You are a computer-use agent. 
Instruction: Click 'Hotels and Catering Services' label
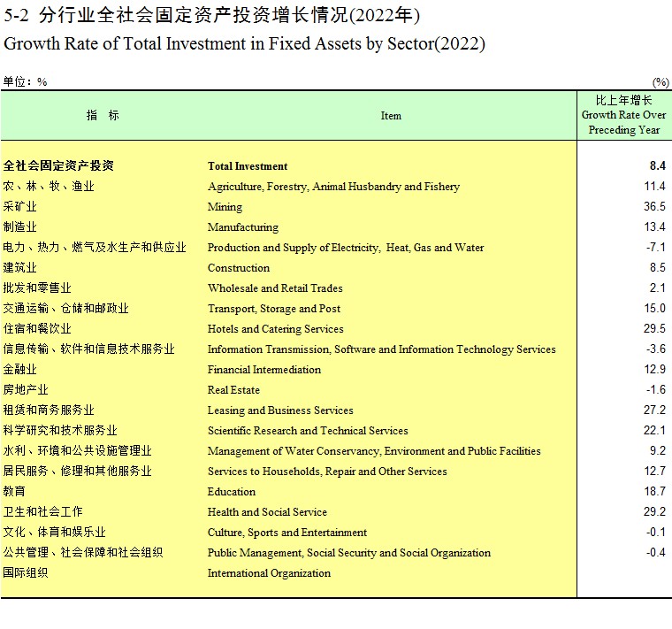point(276,329)
